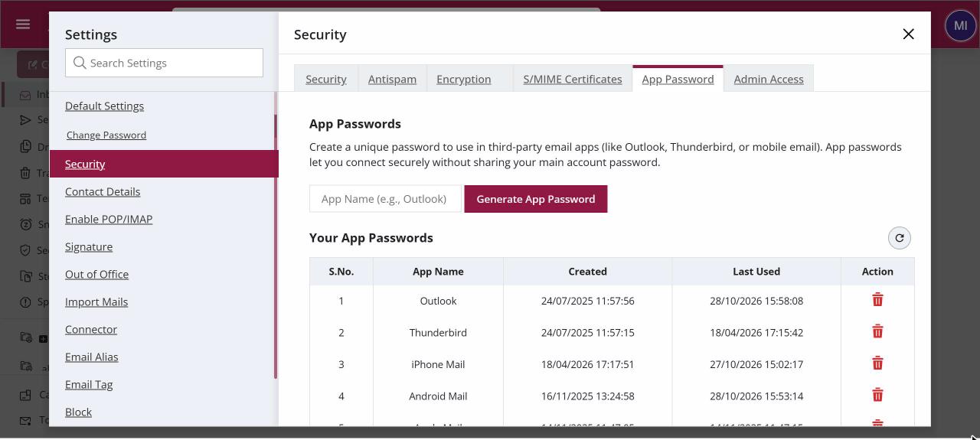The image size is (980, 440).
Task: Open Block settings
Action: pos(78,412)
